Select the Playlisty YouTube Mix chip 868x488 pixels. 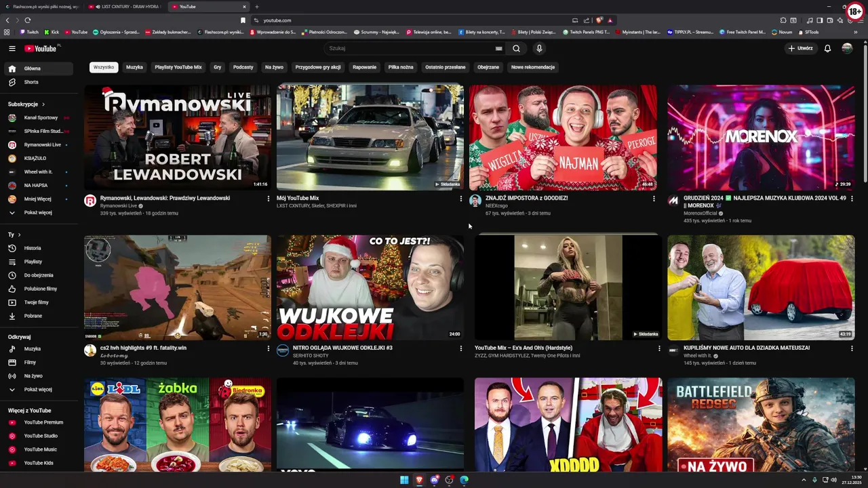click(x=178, y=67)
